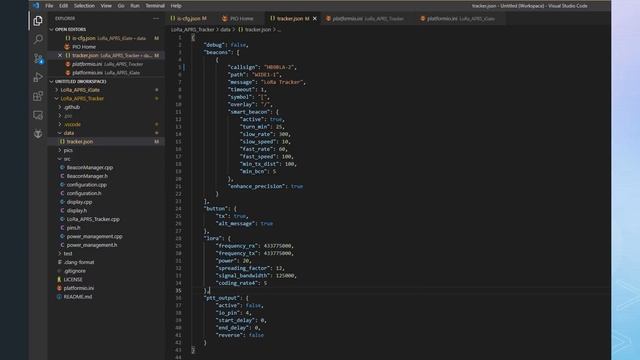Open the Help menu
640x360 pixels.
pyautogui.click(x=176, y=6)
